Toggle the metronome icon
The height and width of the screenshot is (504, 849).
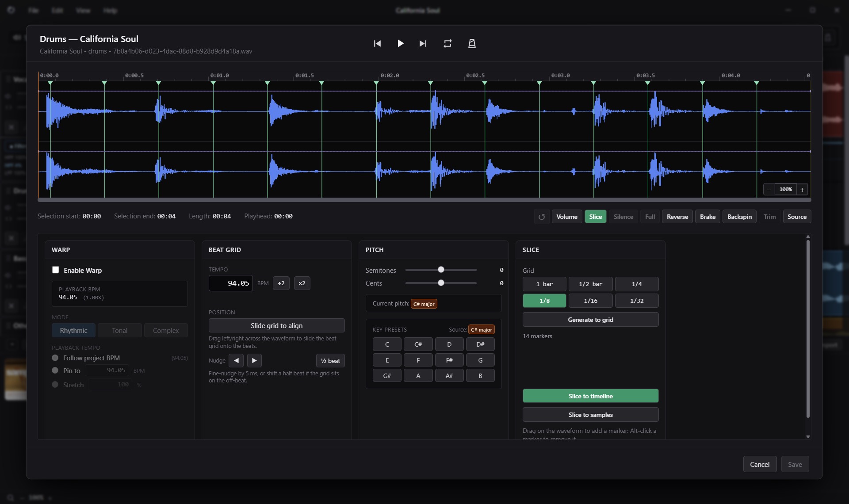472,43
